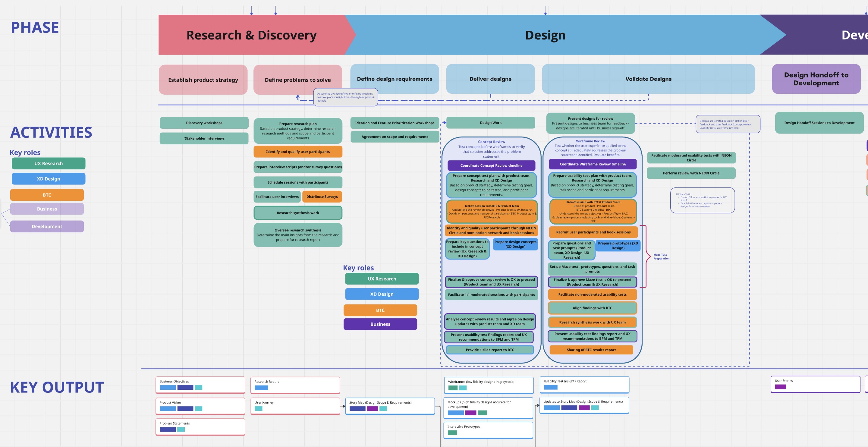Screen dimensions: 868x447
Task: Select the Stakeholder interviews activity box
Action: [x=204, y=138]
